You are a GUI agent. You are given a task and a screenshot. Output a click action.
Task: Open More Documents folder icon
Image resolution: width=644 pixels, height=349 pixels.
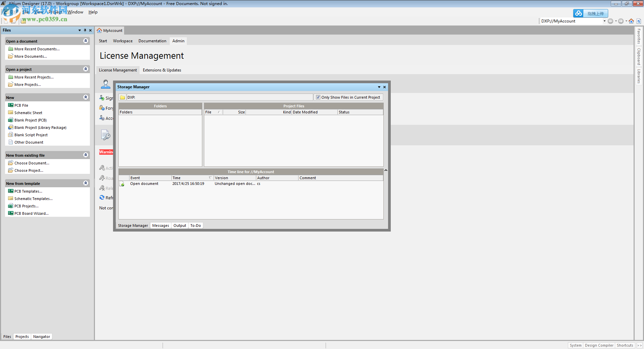[11, 56]
